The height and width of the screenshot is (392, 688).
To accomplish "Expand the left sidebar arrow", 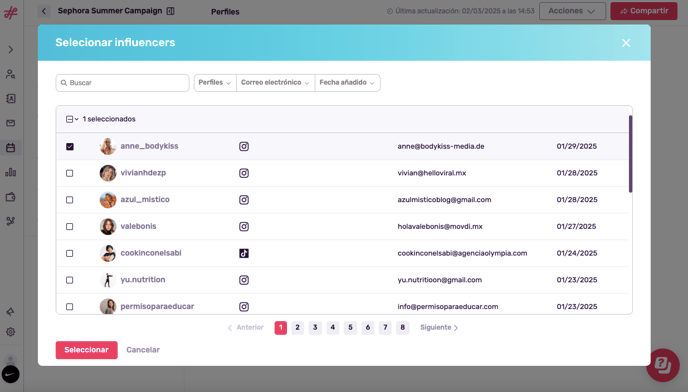I will 11,50.
